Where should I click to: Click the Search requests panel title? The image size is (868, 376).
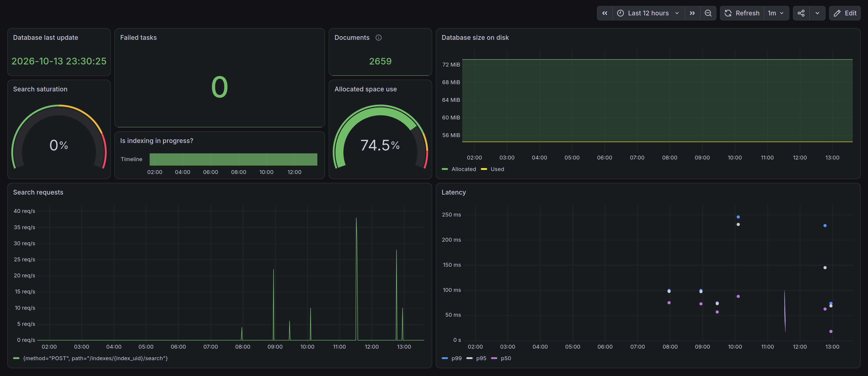(x=38, y=192)
